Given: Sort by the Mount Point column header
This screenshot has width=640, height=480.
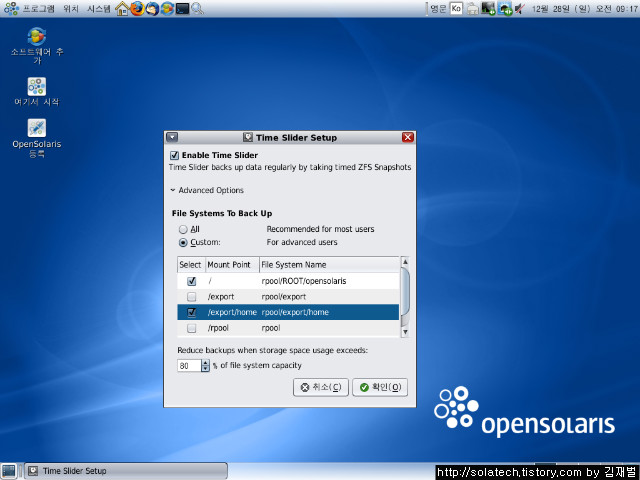Looking at the screenshot, I should [x=232, y=265].
